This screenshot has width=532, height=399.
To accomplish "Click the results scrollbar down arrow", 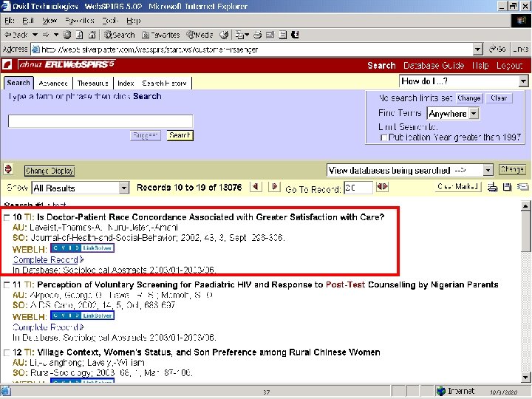I will point(525,377).
